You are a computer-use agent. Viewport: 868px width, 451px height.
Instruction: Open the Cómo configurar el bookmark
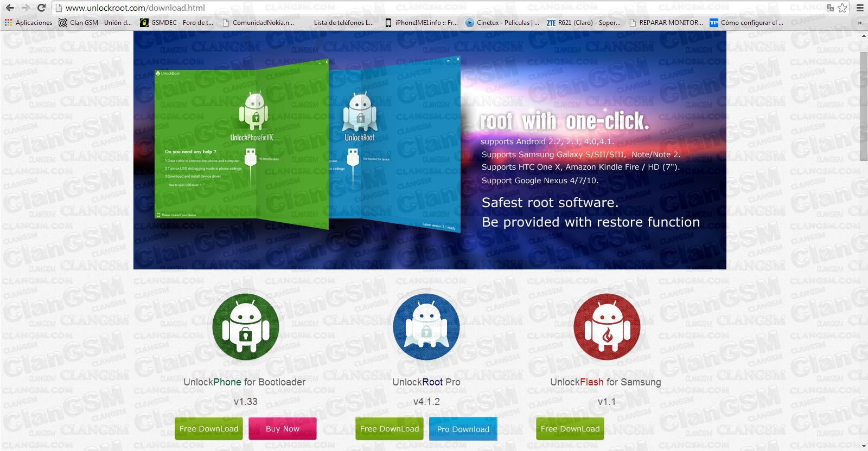click(747, 23)
